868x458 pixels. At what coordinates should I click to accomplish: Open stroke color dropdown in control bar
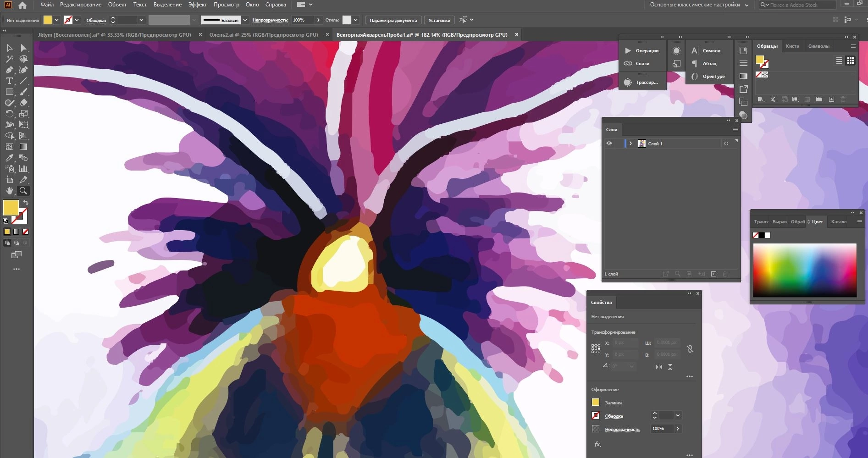pyautogui.click(x=77, y=20)
